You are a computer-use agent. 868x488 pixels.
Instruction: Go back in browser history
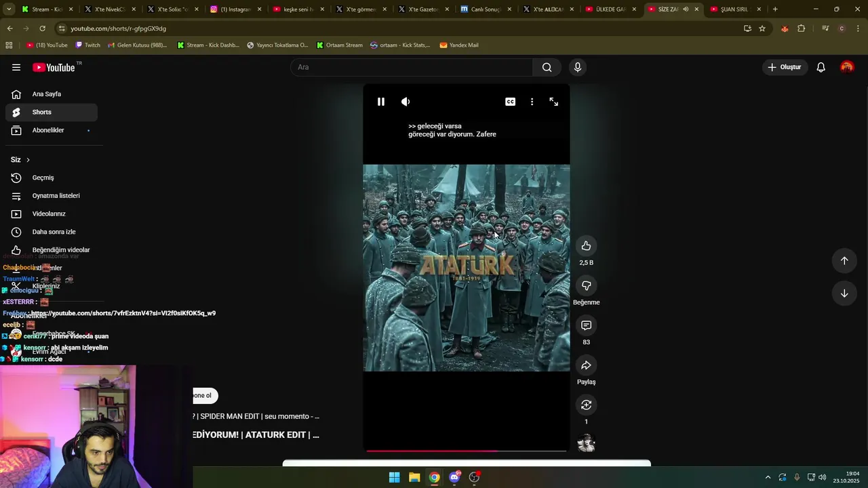(x=9, y=28)
